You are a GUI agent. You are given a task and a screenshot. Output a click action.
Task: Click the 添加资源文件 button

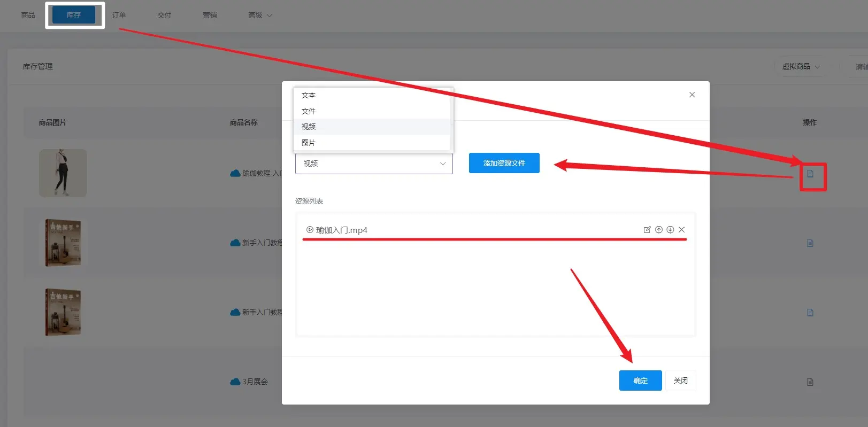504,163
